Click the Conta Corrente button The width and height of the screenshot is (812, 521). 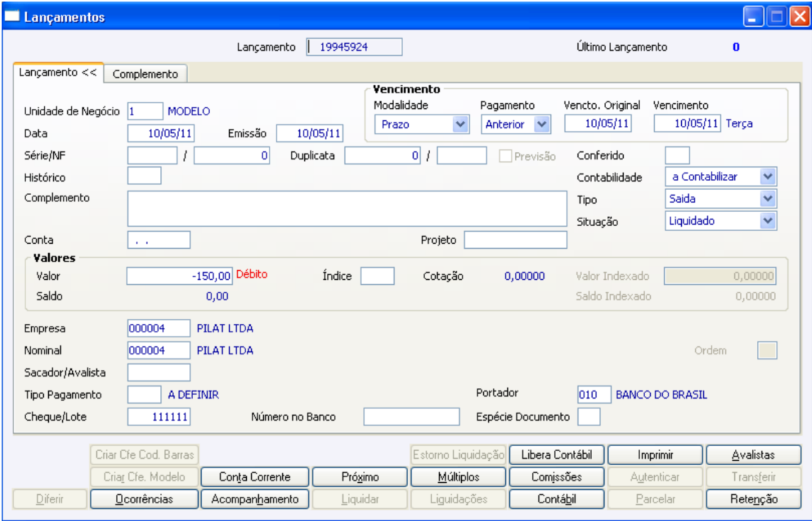click(255, 477)
